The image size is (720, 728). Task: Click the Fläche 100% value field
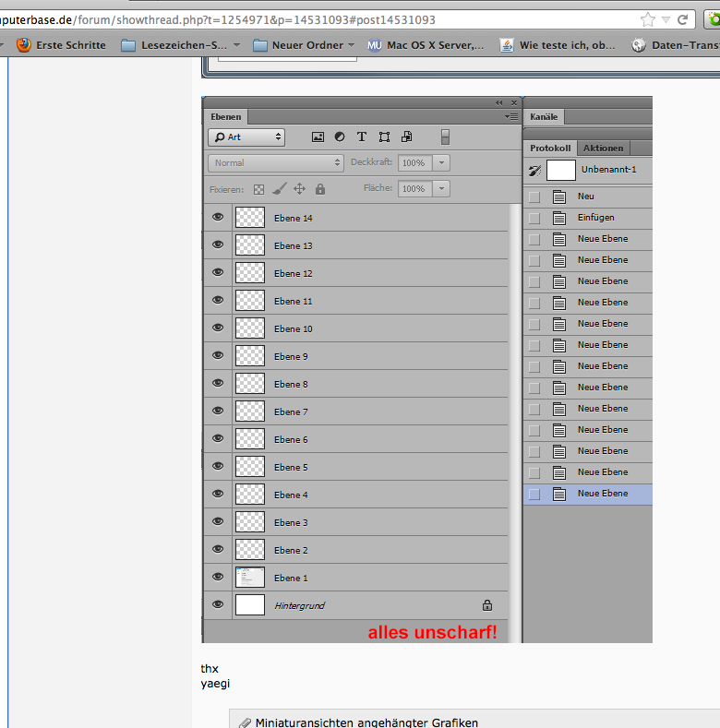[414, 189]
